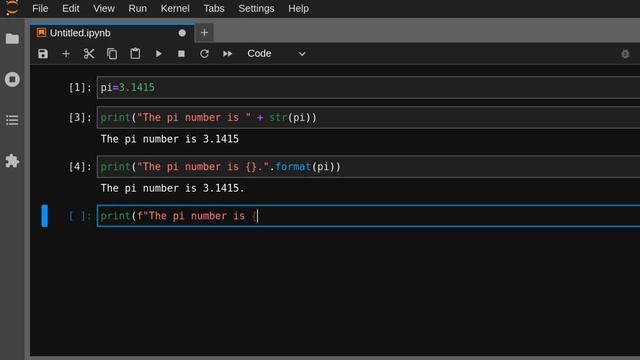The image size is (640, 360).
Task: Open the file browser sidebar folder icon
Action: (x=12, y=39)
